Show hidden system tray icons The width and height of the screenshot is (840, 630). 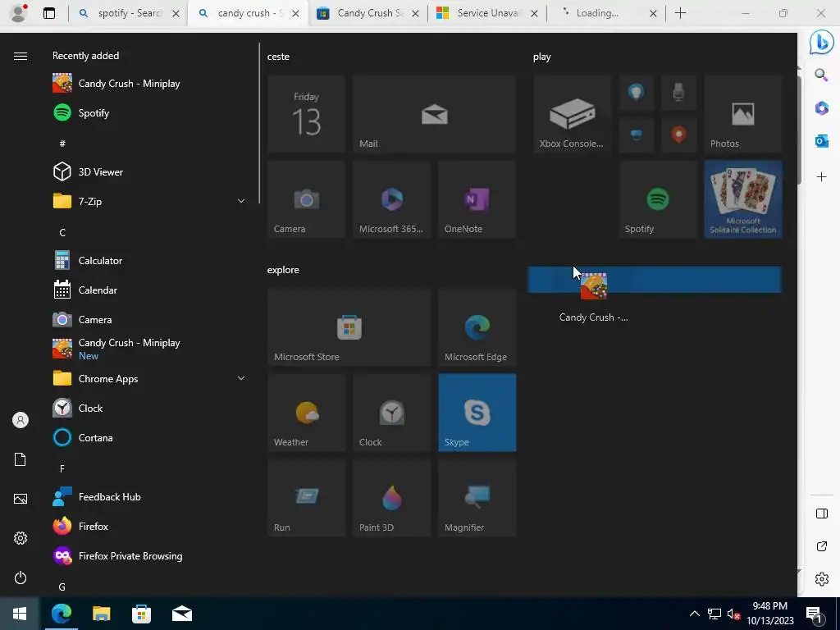point(694,614)
